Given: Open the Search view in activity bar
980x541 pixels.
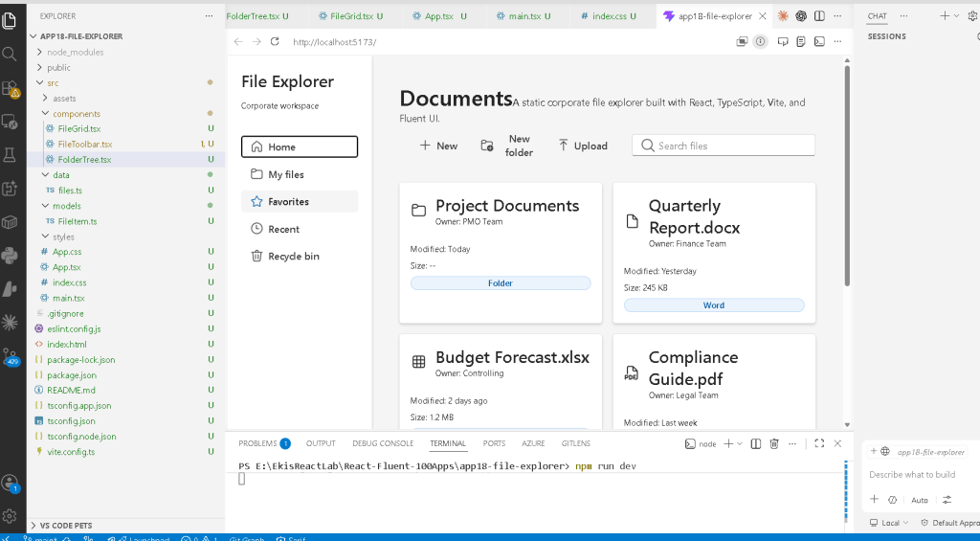Looking at the screenshot, I should [x=10, y=54].
